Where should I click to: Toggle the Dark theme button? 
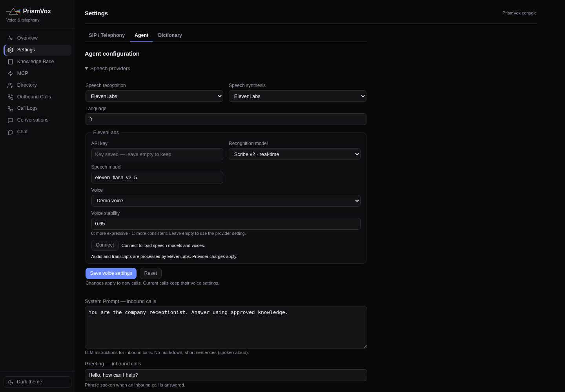pyautogui.click(x=37, y=382)
